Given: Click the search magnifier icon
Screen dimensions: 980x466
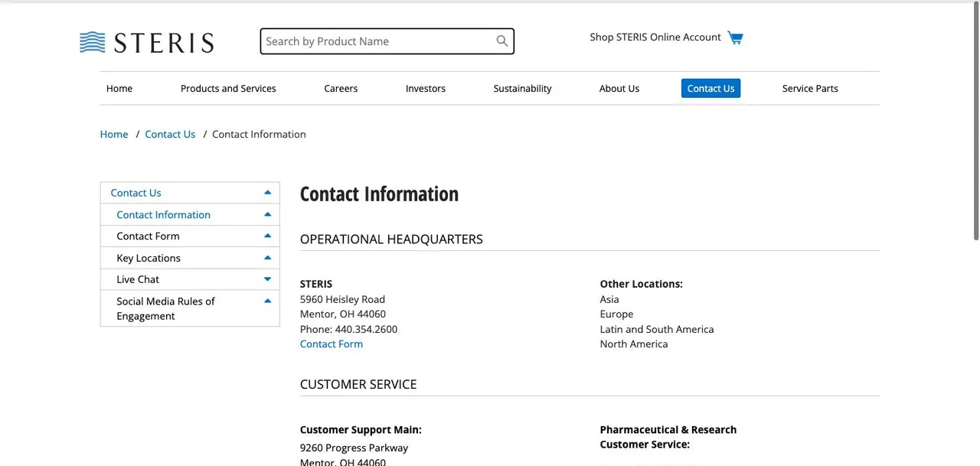Looking at the screenshot, I should (x=502, y=41).
